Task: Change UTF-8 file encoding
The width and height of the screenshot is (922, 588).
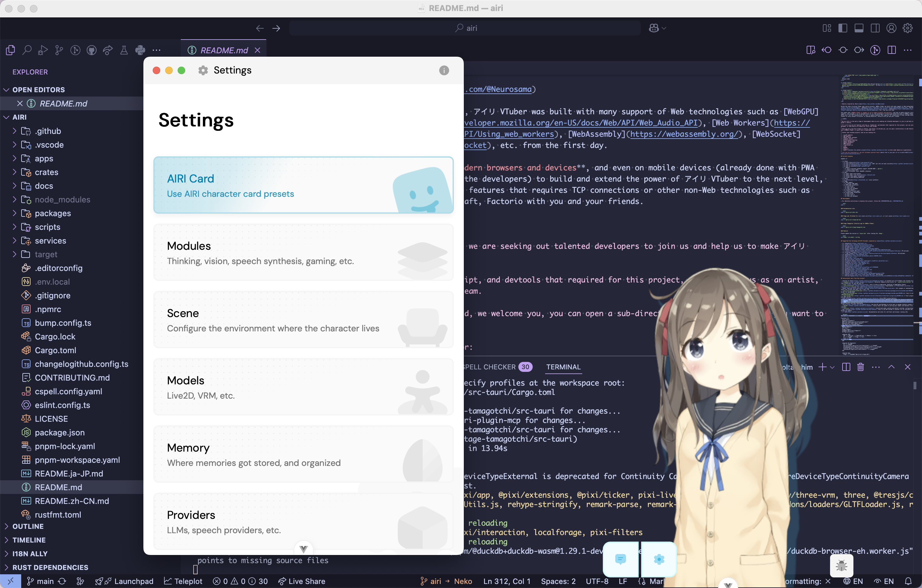Action: (x=597, y=581)
